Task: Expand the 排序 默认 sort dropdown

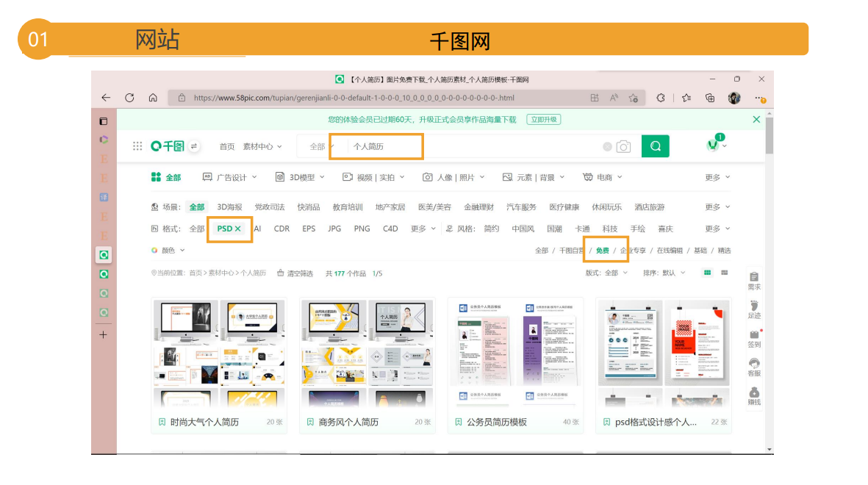Action: (664, 273)
